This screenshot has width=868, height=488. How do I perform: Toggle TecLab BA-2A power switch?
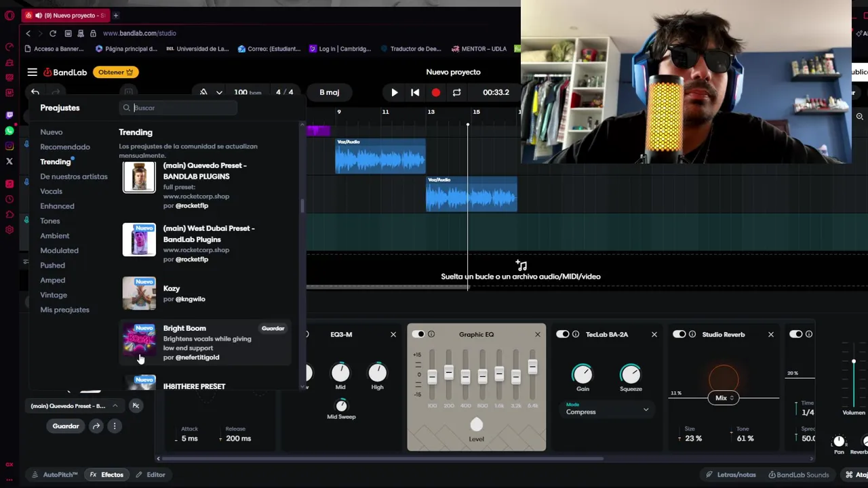[562, 334]
